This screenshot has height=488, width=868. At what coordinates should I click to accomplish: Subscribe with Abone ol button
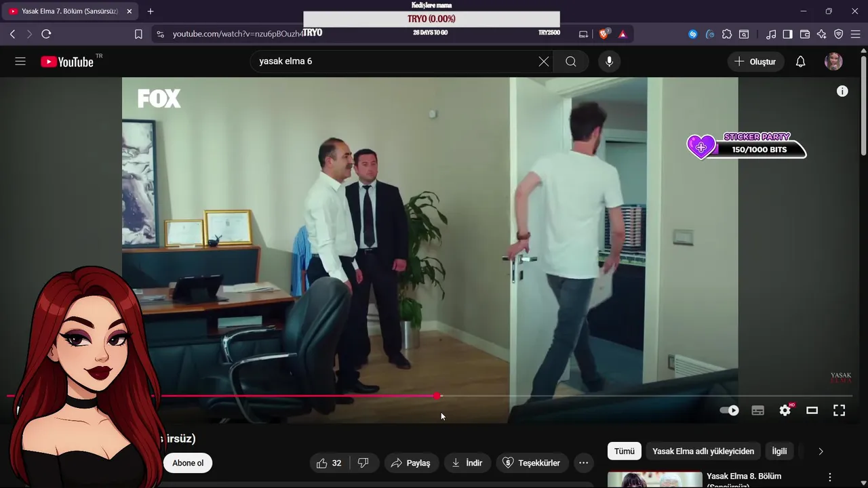point(188,463)
